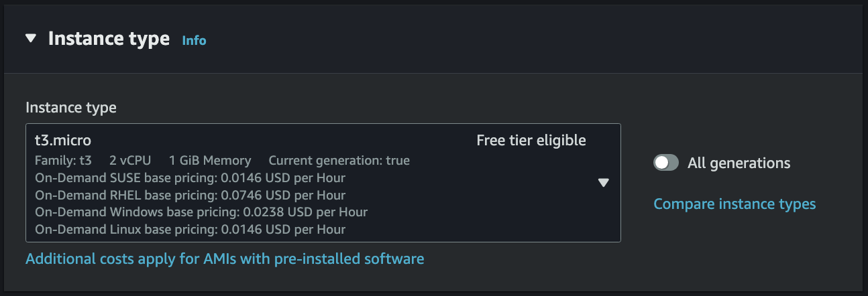Enable the All generations toggle switch
This screenshot has width=868, height=296.
coord(665,163)
